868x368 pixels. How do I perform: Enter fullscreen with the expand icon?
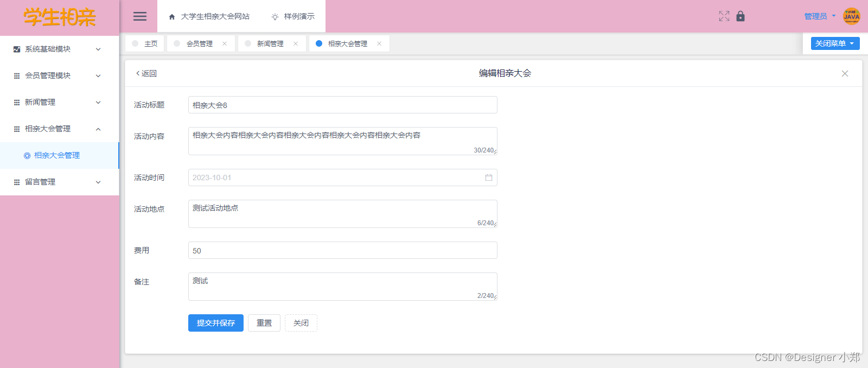click(x=724, y=16)
